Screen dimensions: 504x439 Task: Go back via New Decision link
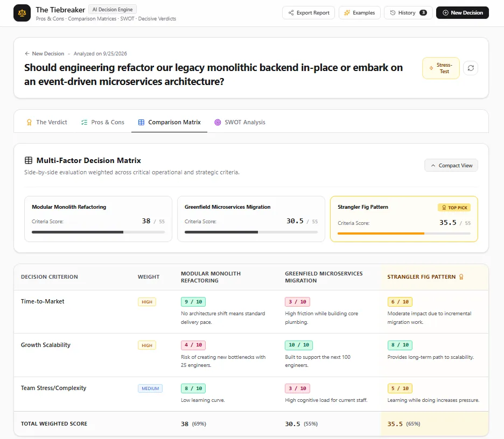44,54
